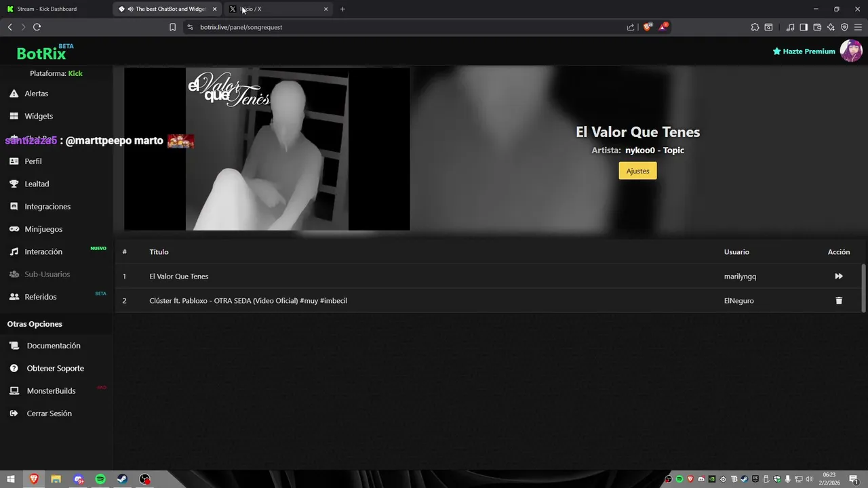Screen dimensions: 868x488
Task: Open Windows notification center
Action: 854,479
